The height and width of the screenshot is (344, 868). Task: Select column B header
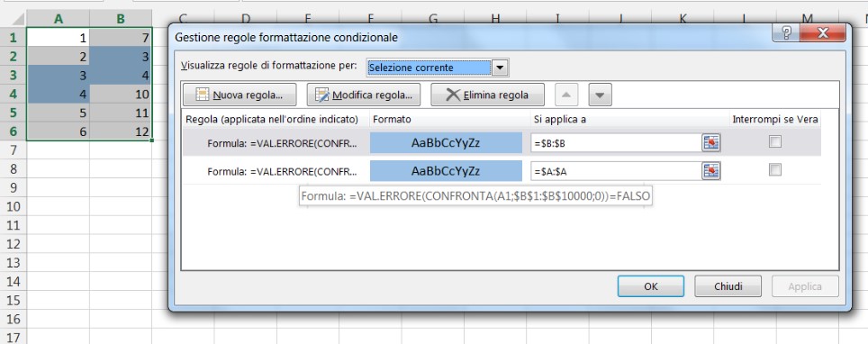pos(121,19)
